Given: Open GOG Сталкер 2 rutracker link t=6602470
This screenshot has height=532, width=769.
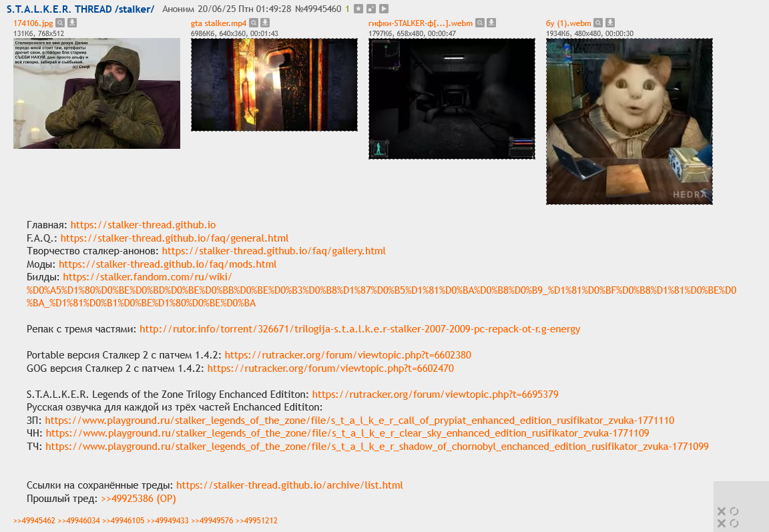Looking at the screenshot, I should pos(330,368).
